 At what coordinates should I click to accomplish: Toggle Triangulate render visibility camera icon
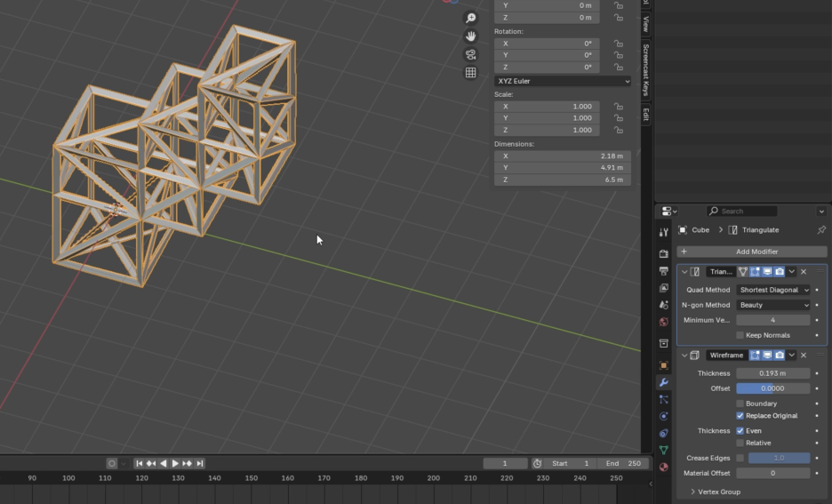(780, 272)
